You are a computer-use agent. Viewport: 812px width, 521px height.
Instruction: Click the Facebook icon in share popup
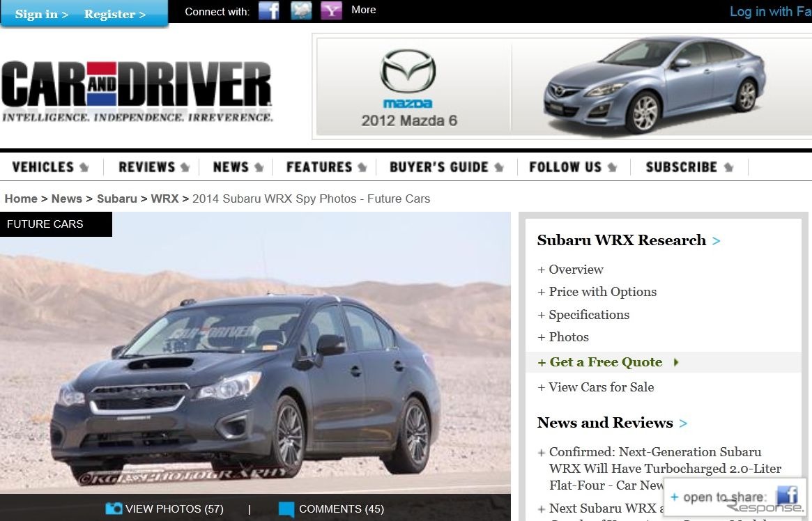(x=787, y=496)
